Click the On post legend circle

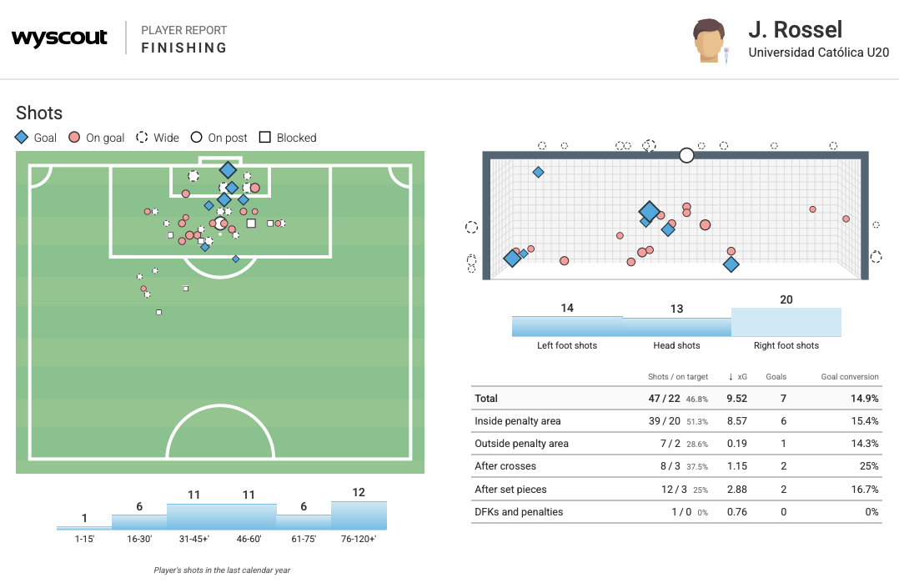tap(196, 138)
